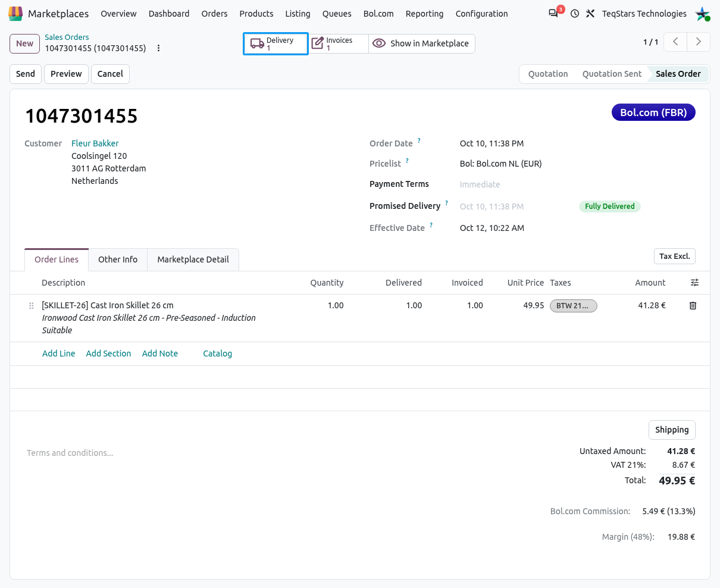Click the user avatar star icon
Screen dimensions: 720x588
(703, 13)
